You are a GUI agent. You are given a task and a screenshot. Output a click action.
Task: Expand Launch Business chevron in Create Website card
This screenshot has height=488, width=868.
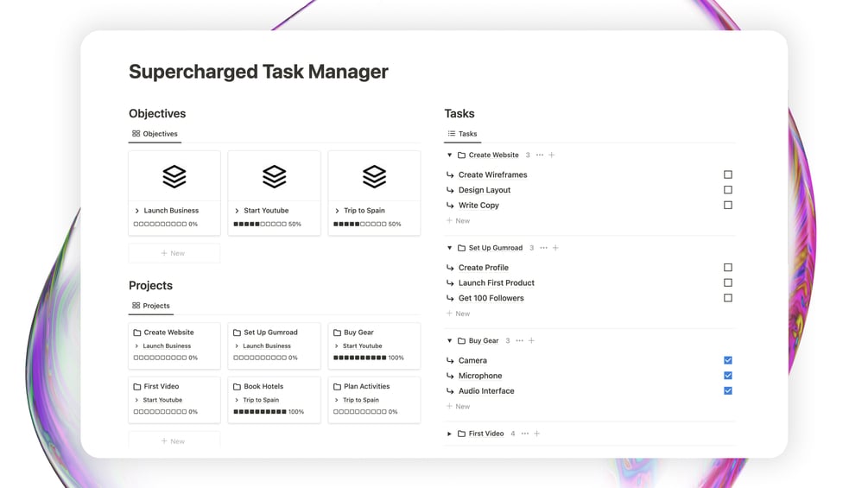click(136, 346)
